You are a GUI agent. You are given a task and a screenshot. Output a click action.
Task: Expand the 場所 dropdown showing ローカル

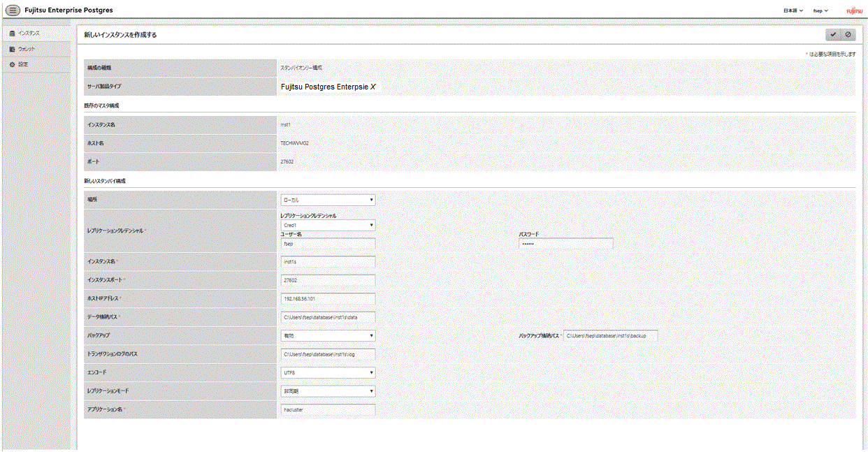coord(328,200)
